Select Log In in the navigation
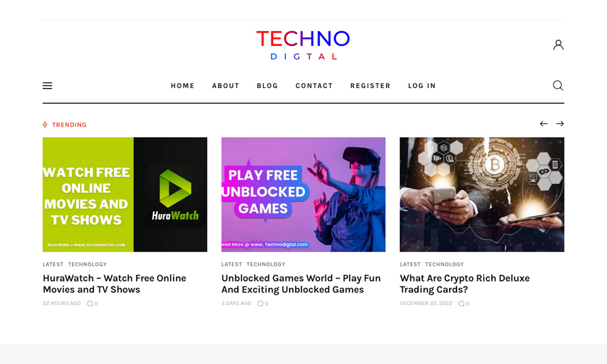607x364 pixels. tap(422, 86)
